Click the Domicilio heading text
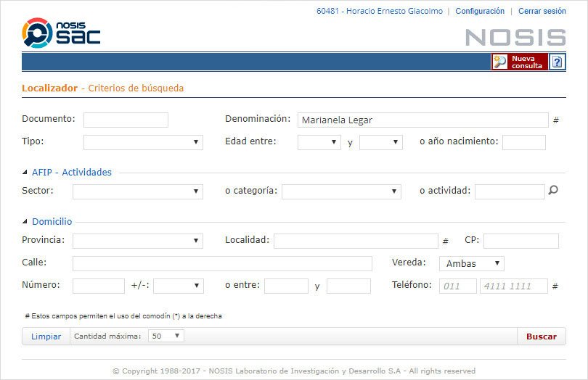The image size is (588, 380). (x=52, y=221)
